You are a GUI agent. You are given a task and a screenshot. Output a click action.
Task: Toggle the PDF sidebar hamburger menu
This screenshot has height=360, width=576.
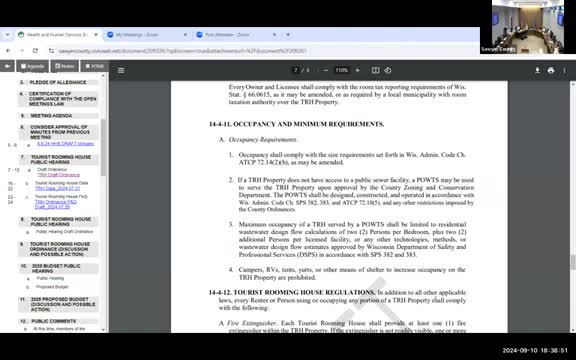click(x=121, y=70)
